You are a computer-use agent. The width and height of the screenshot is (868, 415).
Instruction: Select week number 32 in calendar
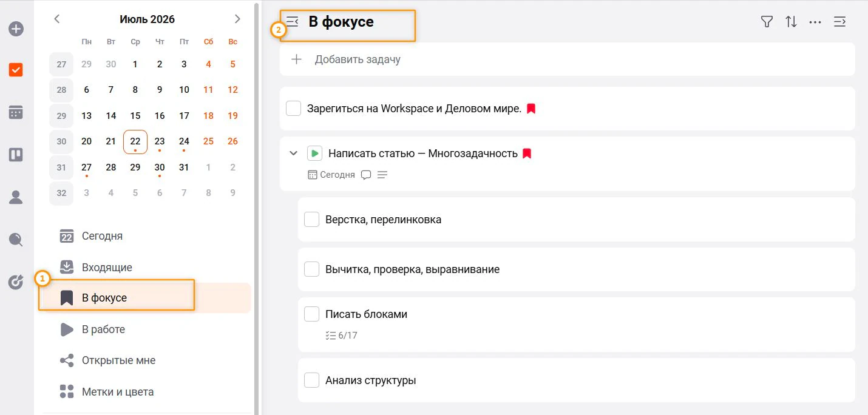click(x=61, y=193)
